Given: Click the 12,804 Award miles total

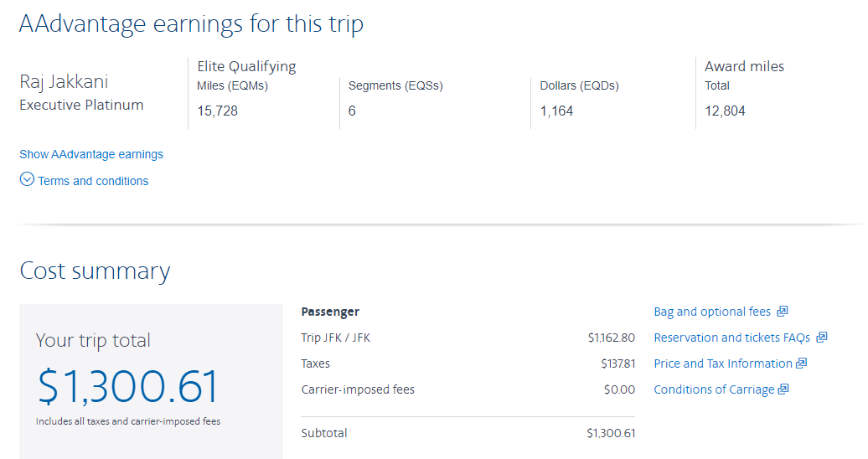Looking at the screenshot, I should pos(725,111).
